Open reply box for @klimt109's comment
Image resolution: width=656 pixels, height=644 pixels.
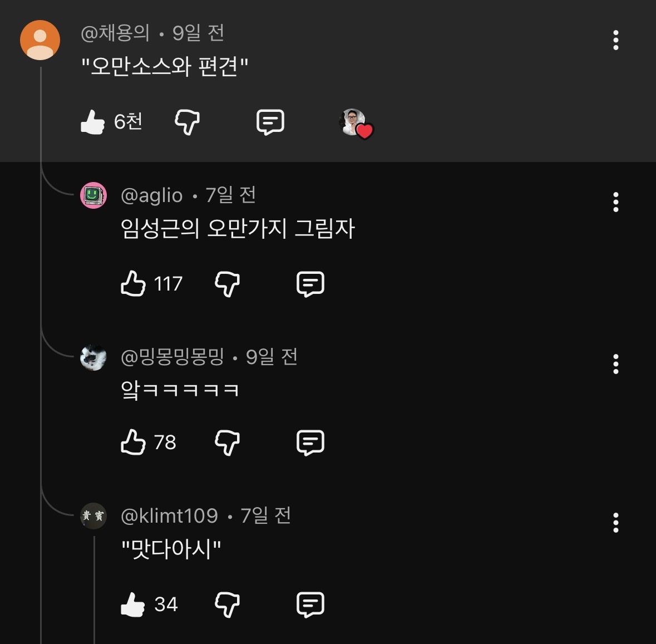pyautogui.click(x=311, y=604)
